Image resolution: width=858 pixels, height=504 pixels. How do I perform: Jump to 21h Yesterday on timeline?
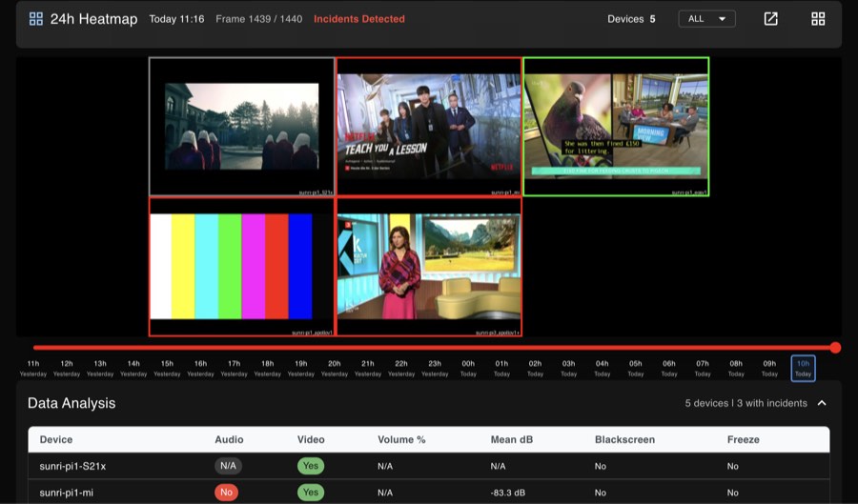[368, 369]
